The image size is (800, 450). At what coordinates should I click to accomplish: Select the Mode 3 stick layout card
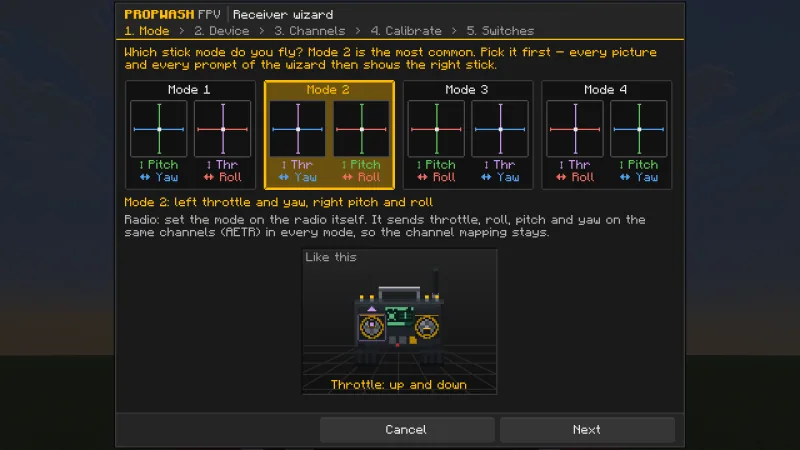[x=468, y=135]
